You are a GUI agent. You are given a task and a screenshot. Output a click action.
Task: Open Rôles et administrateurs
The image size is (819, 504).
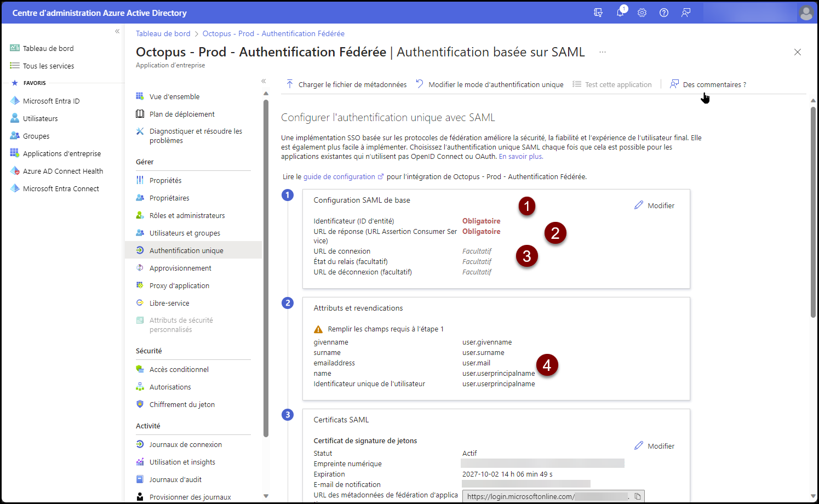click(x=180, y=215)
